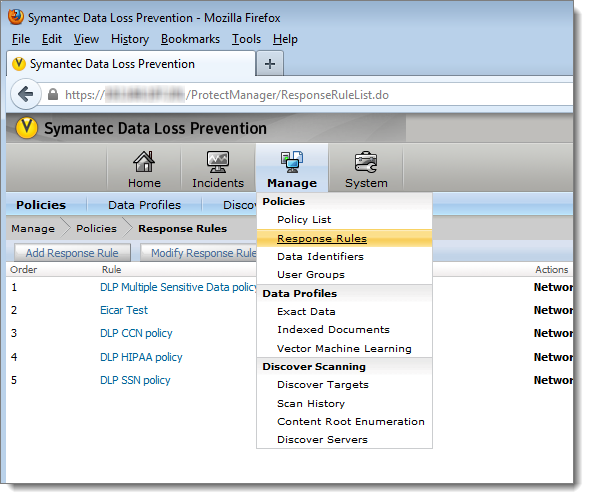Open the DLP SSN policy rule
589x499 pixels.
(135, 380)
